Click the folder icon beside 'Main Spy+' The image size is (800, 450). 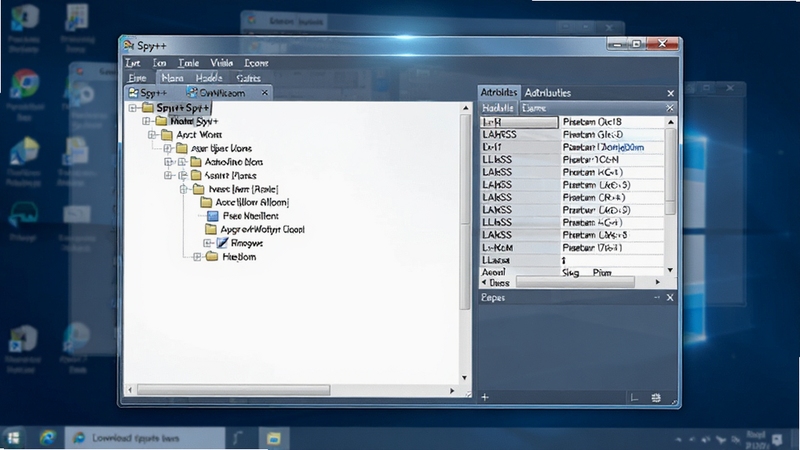(x=161, y=121)
